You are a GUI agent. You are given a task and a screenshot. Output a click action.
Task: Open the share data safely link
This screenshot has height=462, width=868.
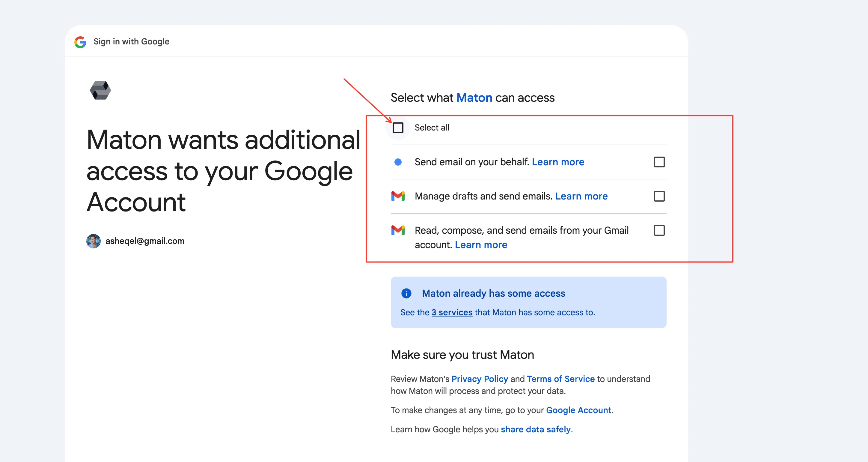click(536, 430)
